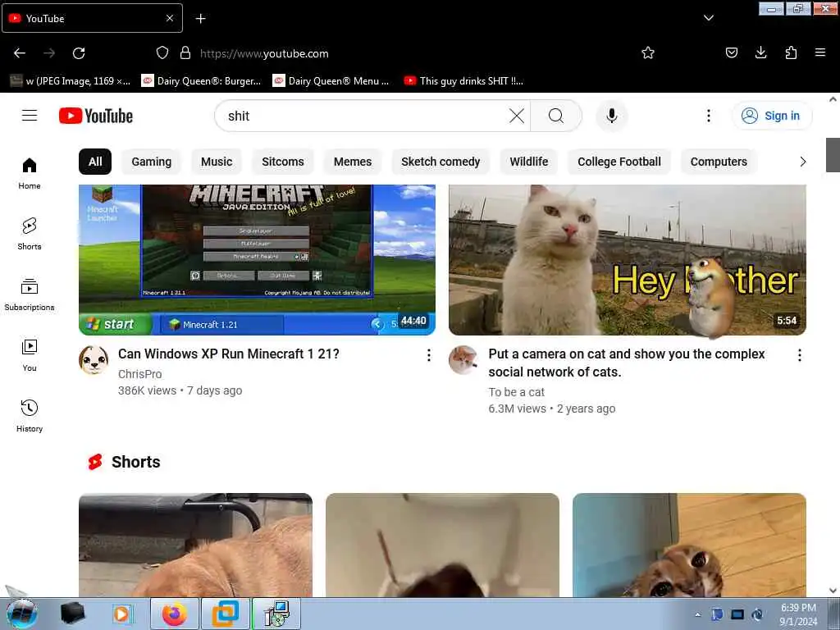The width and height of the screenshot is (840, 630).
Task: Select the Computers filter chip
Action: pyautogui.click(x=719, y=162)
